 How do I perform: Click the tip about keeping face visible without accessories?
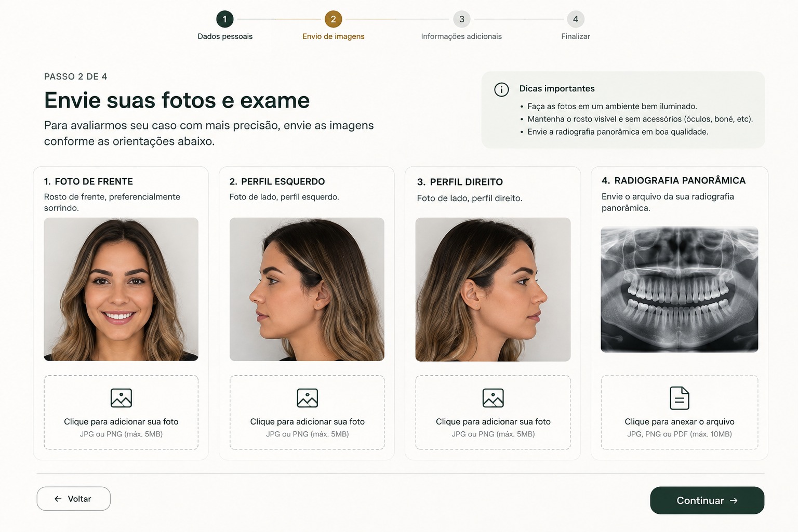pos(640,119)
